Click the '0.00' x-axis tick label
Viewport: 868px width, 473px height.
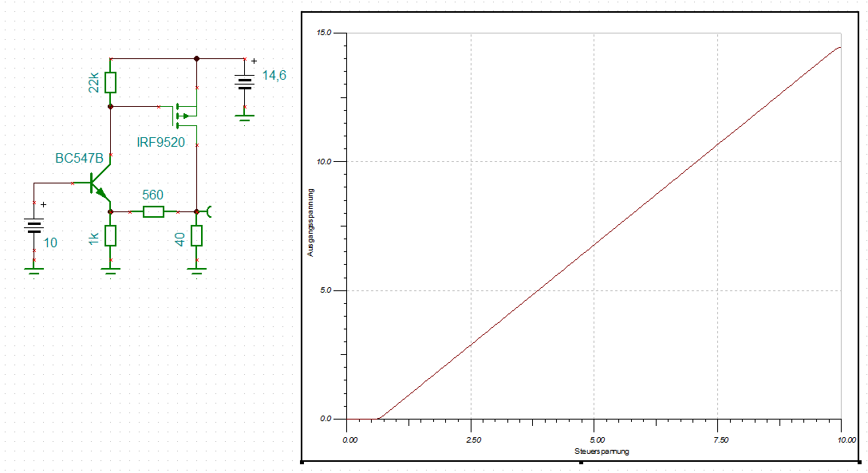coord(350,440)
